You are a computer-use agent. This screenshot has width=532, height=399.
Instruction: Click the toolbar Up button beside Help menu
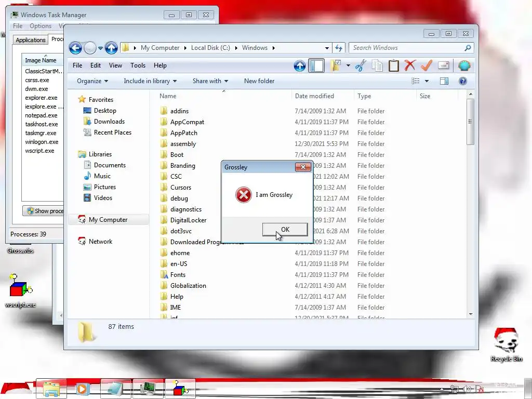(x=300, y=65)
